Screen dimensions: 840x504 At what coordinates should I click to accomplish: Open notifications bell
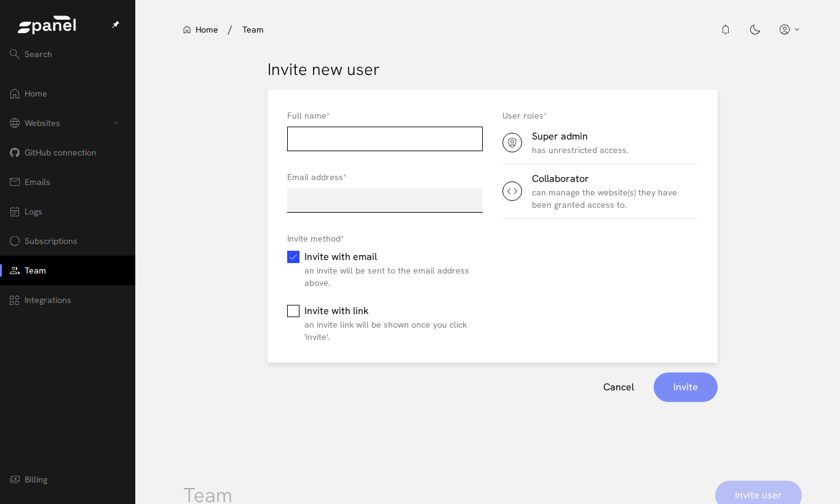pos(726,30)
